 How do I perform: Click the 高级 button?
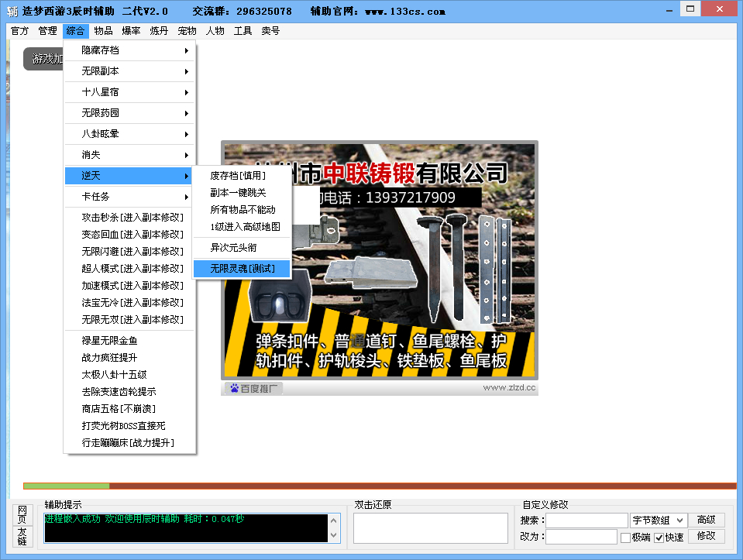coord(706,520)
